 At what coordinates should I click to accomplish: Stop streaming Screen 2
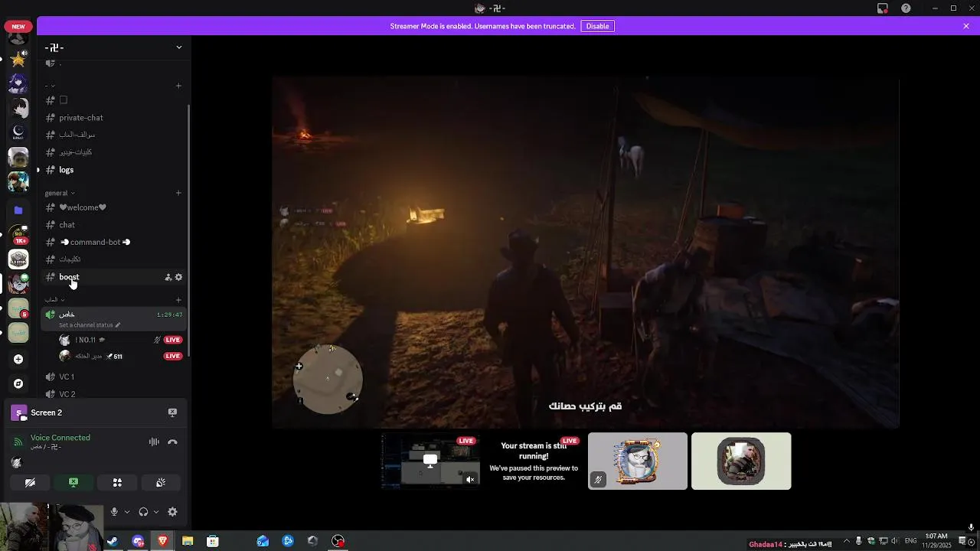(x=172, y=412)
